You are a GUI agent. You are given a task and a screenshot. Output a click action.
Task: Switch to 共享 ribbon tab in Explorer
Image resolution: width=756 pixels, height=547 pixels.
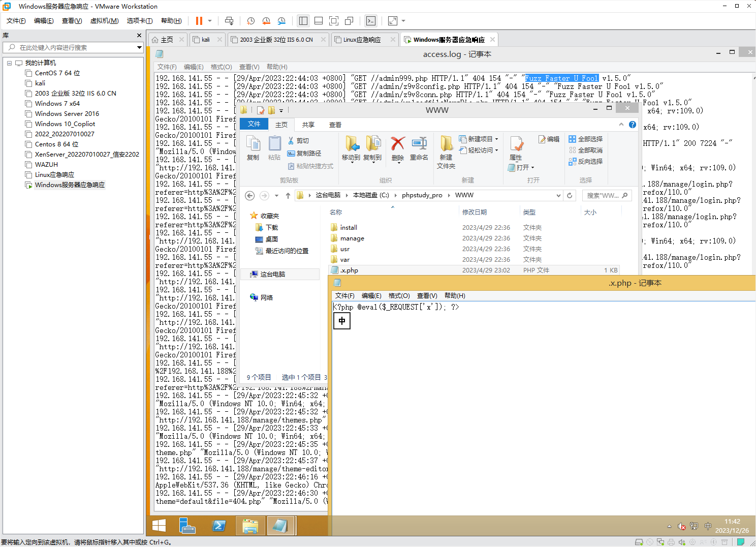(308, 125)
